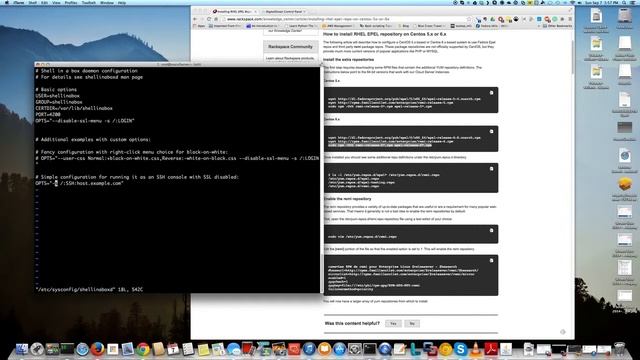Copy the CentOS 5.x code block
Viewport: 640px width, 360px height.
click(x=491, y=93)
